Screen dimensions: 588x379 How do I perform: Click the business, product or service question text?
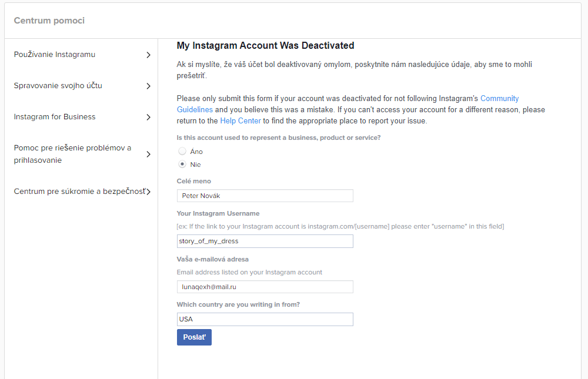(279, 137)
